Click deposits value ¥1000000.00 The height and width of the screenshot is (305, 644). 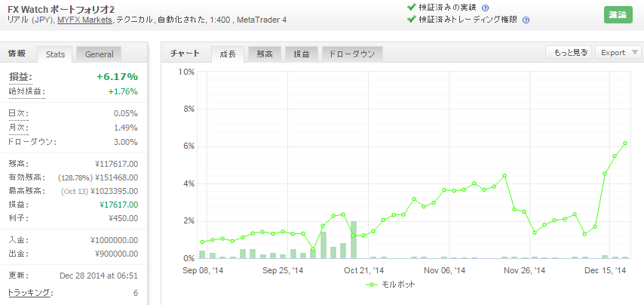[114, 240]
